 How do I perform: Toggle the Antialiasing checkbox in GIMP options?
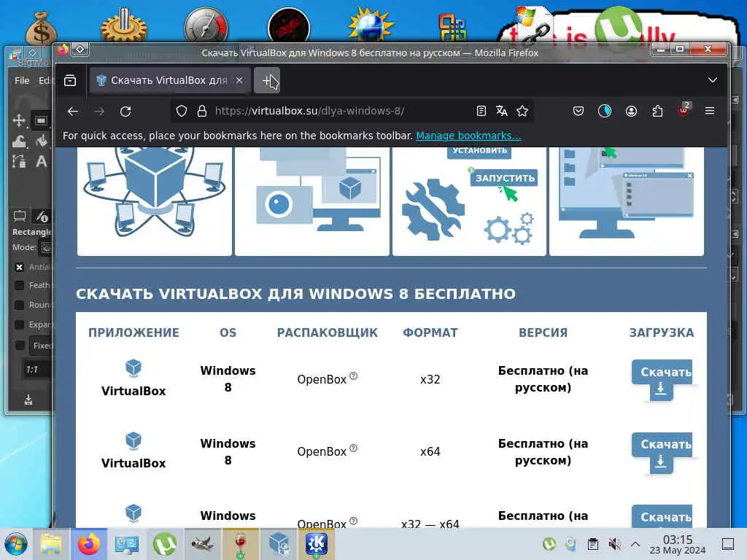[x=20, y=267]
